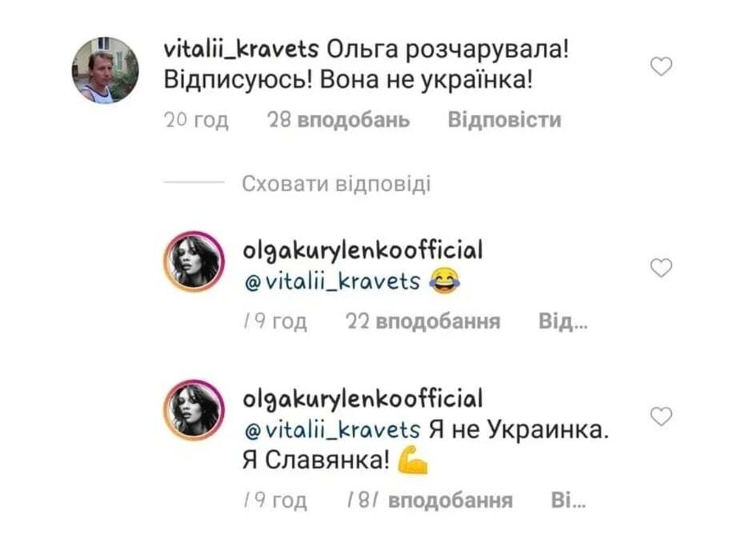Image resolution: width=756 pixels, height=554 pixels.
Task: Open vitalii_kravets username in top comment
Action: click(241, 50)
